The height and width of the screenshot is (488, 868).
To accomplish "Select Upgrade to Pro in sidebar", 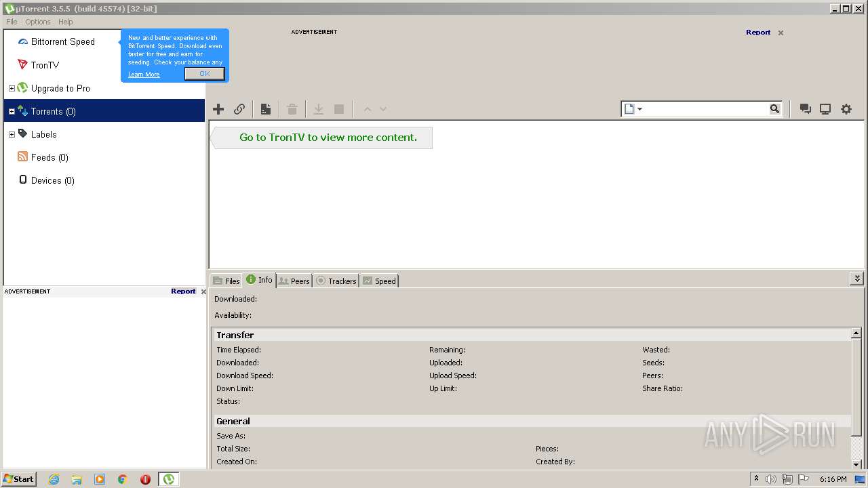I will coord(60,88).
